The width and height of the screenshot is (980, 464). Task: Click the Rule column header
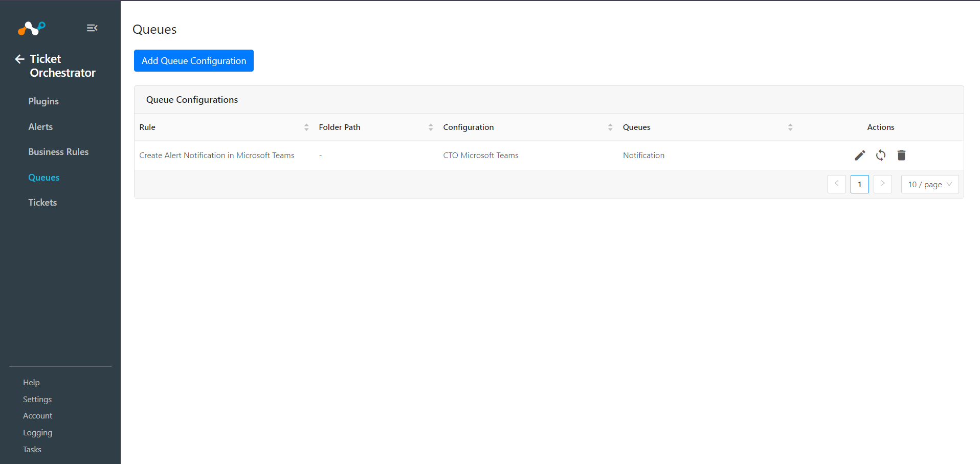coord(147,127)
